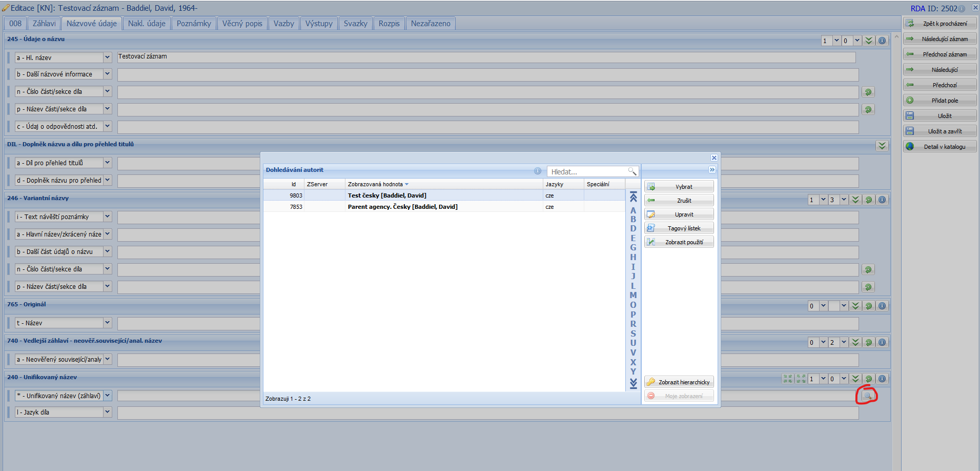
Task: Click repeat icon next to 245 Číslo části/sekce díla
Action: (868, 92)
